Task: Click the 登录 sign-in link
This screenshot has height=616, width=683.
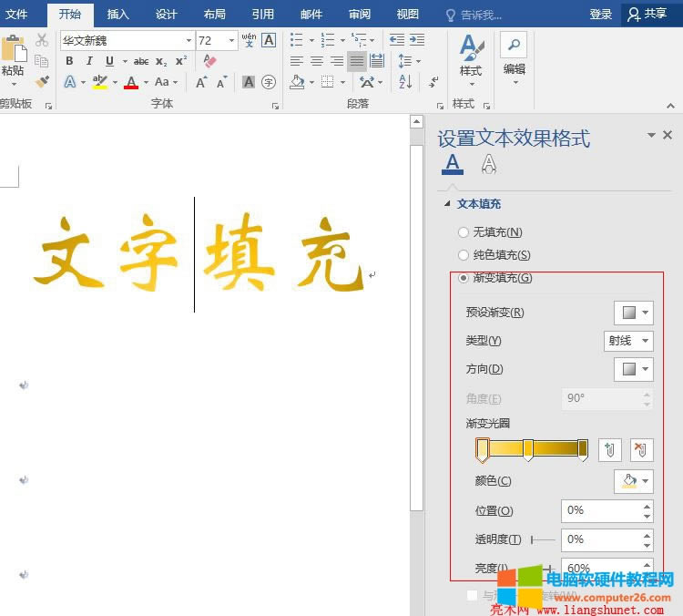Action: pyautogui.click(x=601, y=14)
